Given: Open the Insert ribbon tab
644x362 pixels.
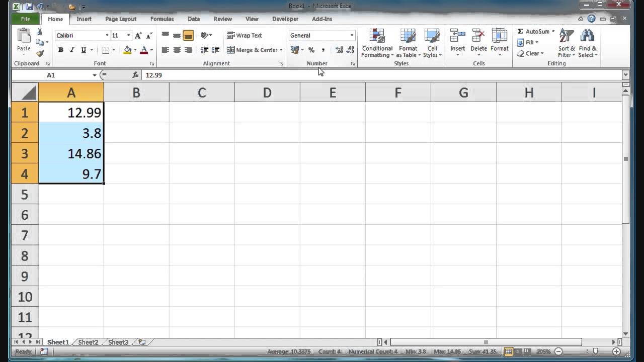Looking at the screenshot, I should click(x=84, y=19).
